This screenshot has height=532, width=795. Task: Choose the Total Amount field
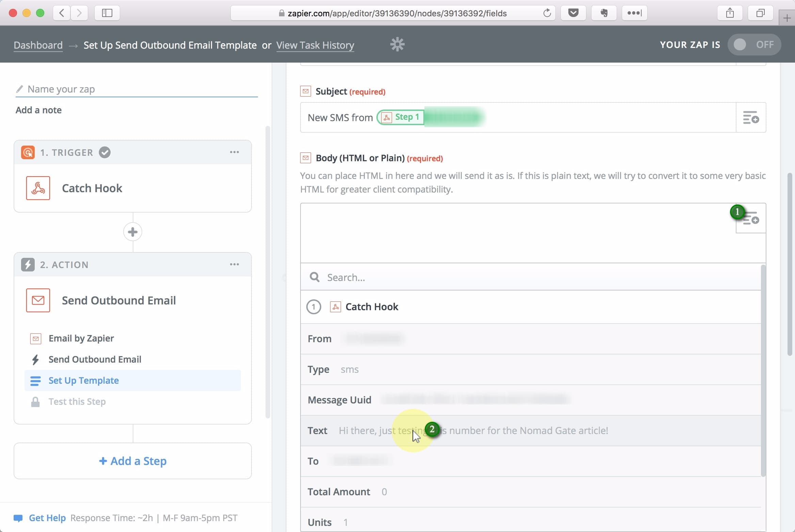tap(531, 492)
